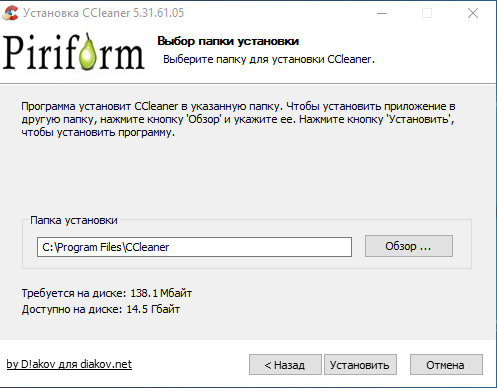The height and width of the screenshot is (388, 497).
Task: Click the installation path field with C:\Program Files\CCleaner
Action: [194, 247]
